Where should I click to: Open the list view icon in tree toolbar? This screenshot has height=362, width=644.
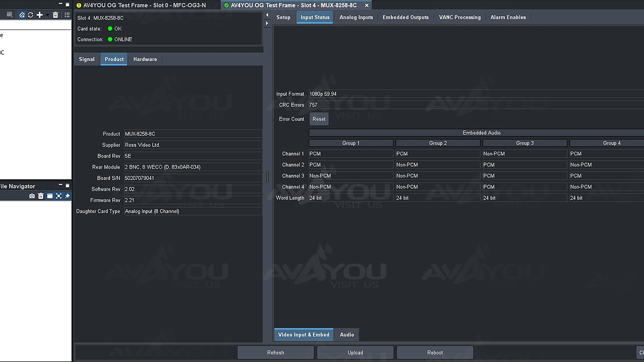click(67, 15)
